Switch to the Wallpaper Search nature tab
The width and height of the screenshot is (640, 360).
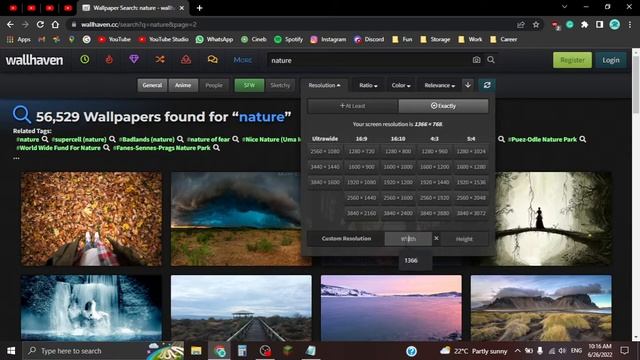tap(133, 8)
